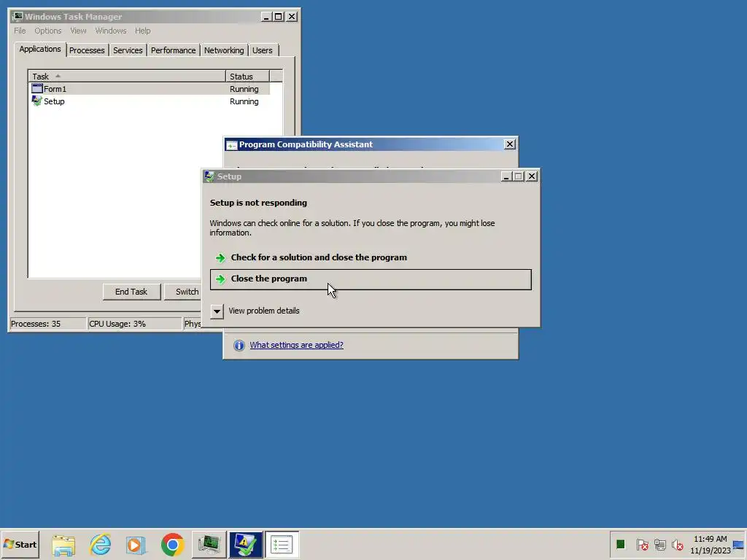
Task: Click the Form1 task icon in Task Manager
Action: click(x=37, y=88)
